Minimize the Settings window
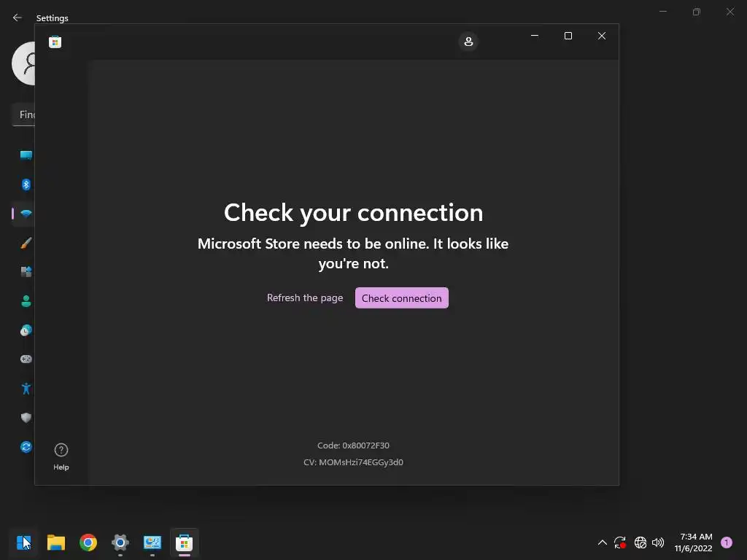 (x=662, y=12)
